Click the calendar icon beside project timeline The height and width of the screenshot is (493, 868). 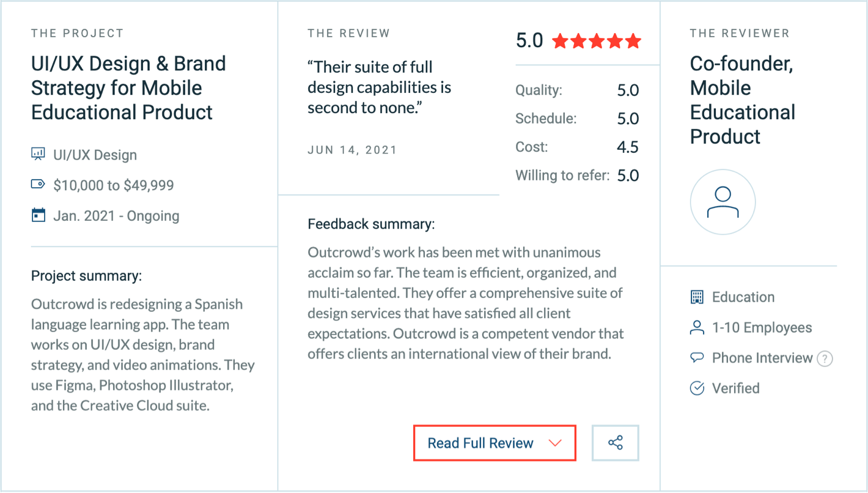pyautogui.click(x=38, y=215)
